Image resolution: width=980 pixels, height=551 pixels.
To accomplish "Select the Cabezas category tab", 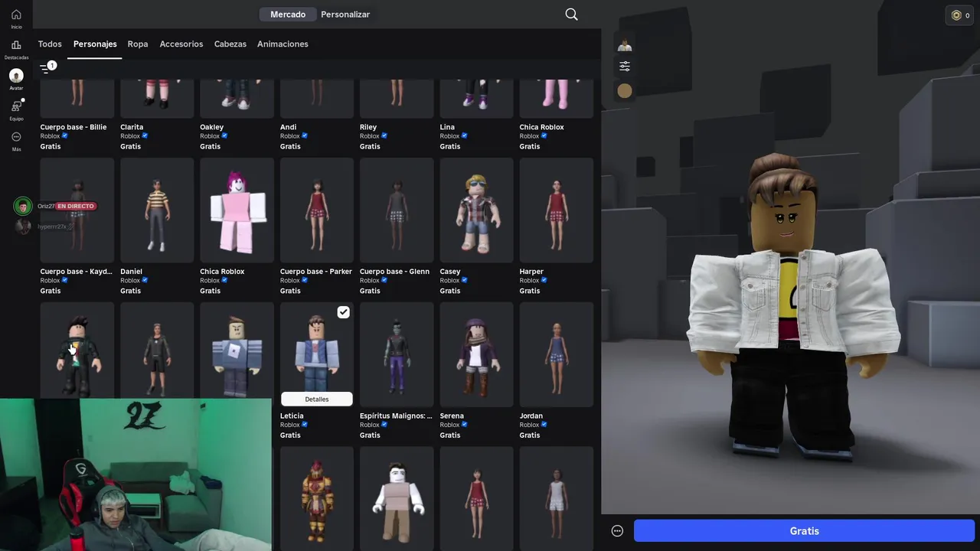I will click(x=230, y=44).
